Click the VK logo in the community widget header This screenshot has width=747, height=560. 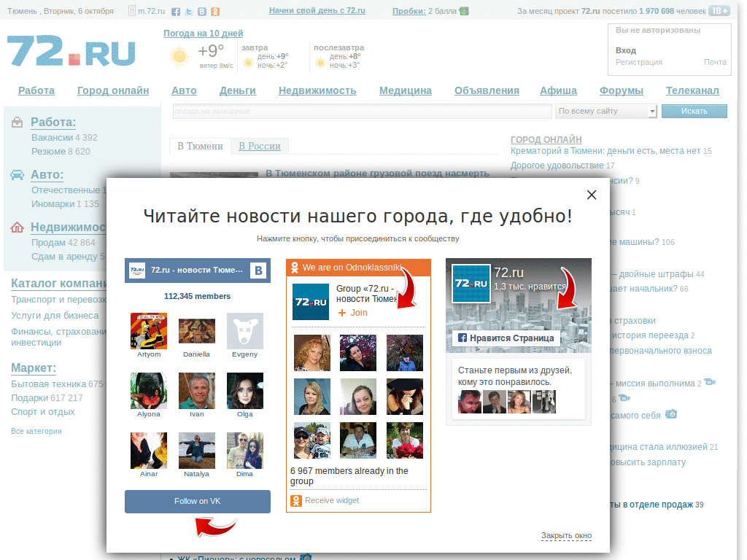(x=258, y=271)
